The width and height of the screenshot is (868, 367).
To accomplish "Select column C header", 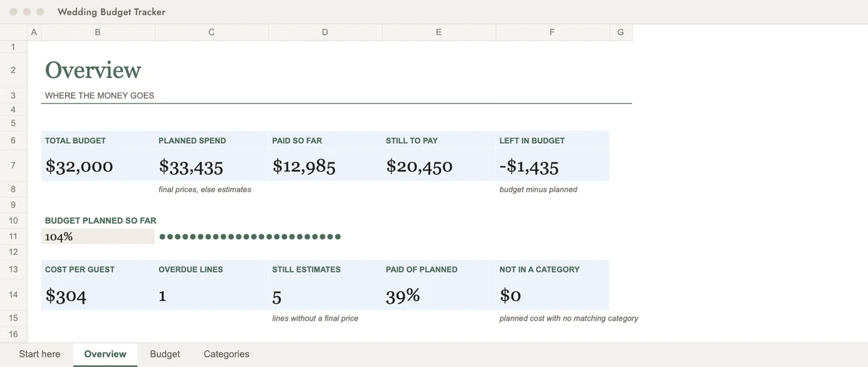I will (211, 32).
